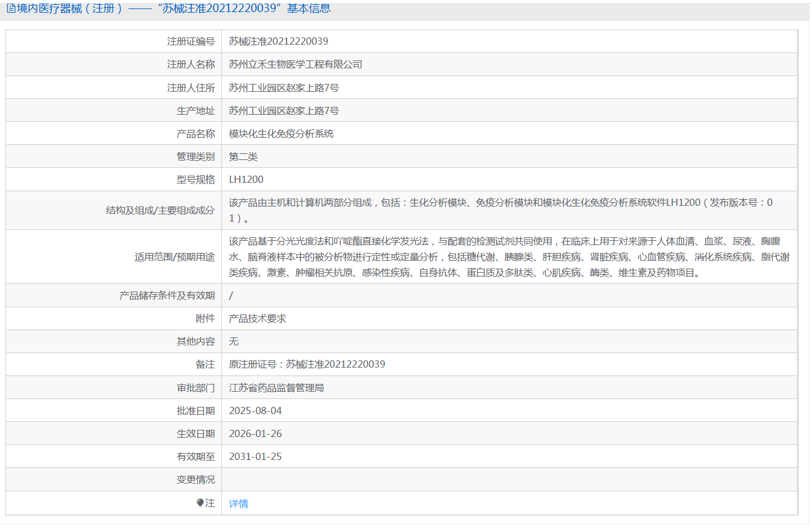Select company name 苏州立禾生物医学工程有限公司
The image size is (812, 530).
296,64
